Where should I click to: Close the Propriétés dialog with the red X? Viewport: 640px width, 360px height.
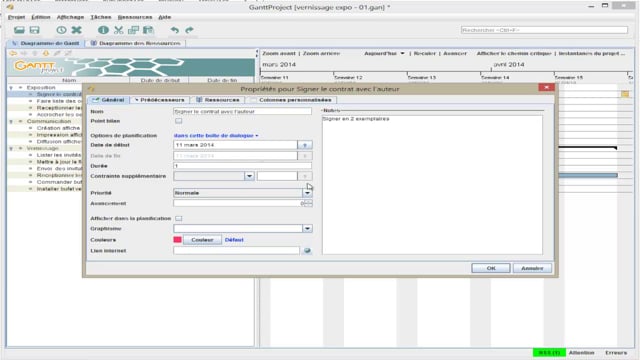[546, 87]
